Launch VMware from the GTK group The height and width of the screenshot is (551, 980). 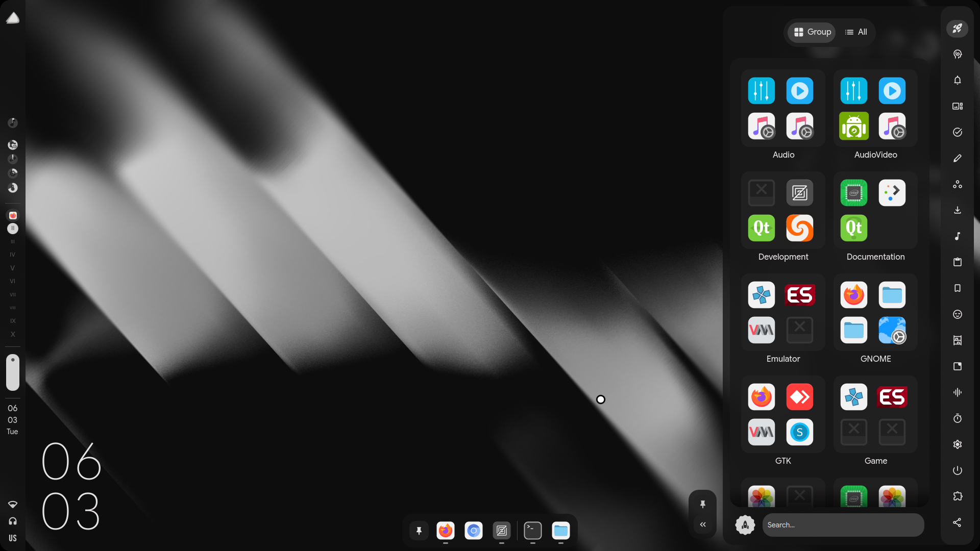pos(761,432)
